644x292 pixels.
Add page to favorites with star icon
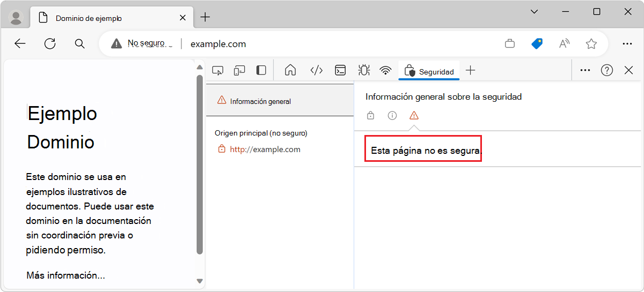tap(591, 44)
